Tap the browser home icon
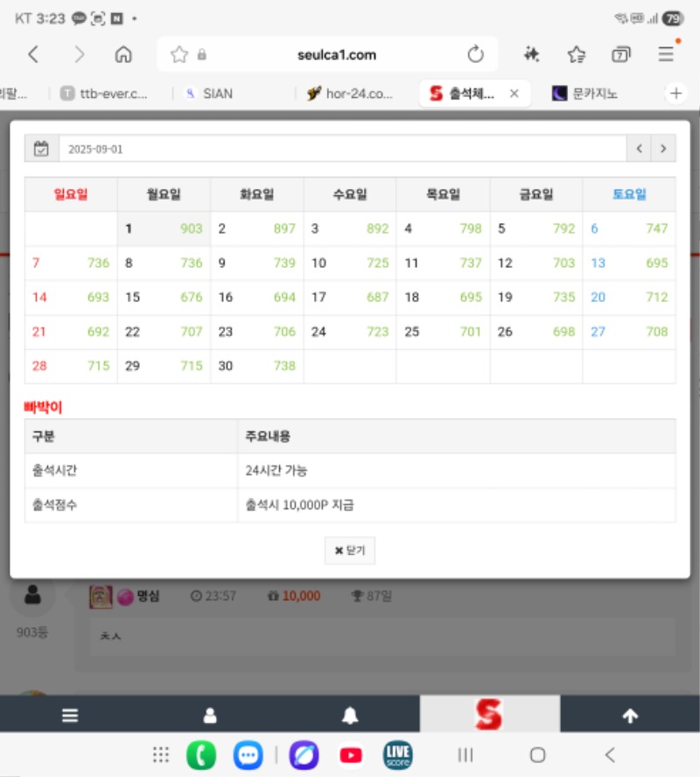This screenshot has width=700, height=777. (123, 54)
